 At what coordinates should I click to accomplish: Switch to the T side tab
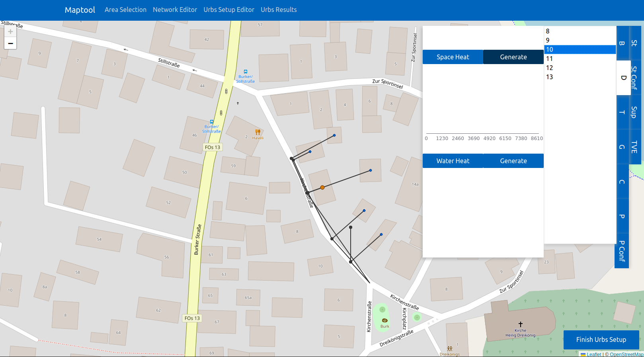pos(623,112)
